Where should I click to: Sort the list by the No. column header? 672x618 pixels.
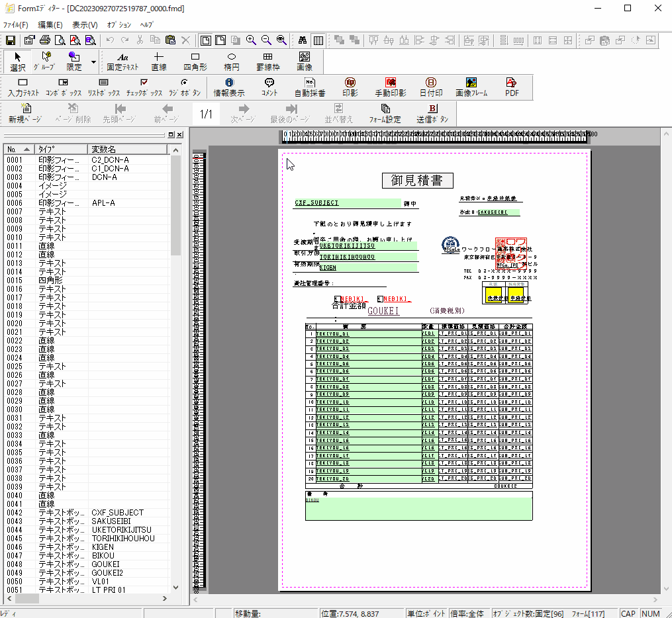[19, 149]
